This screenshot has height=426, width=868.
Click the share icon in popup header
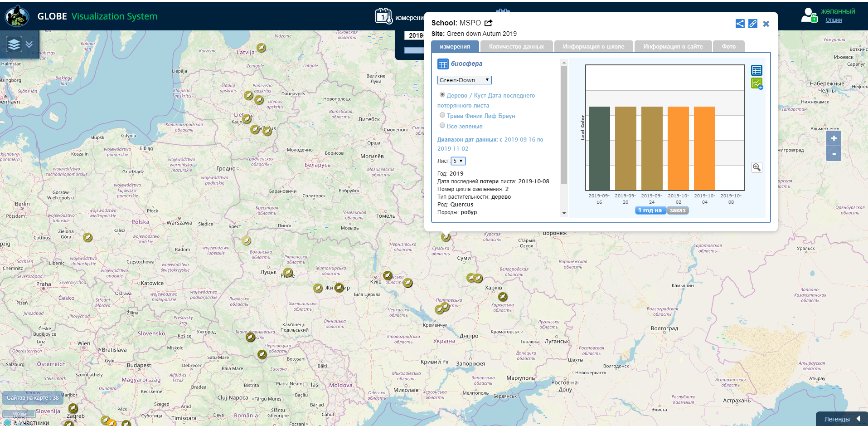click(x=740, y=24)
